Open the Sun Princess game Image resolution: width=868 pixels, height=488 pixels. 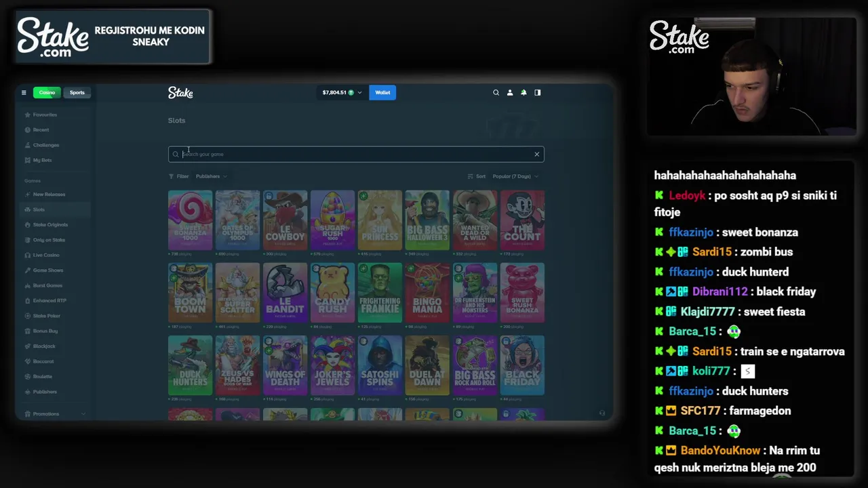(380, 220)
